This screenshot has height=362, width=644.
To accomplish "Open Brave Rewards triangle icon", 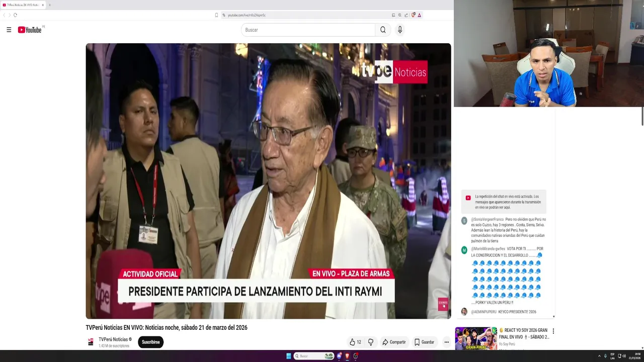I will coord(419,15).
